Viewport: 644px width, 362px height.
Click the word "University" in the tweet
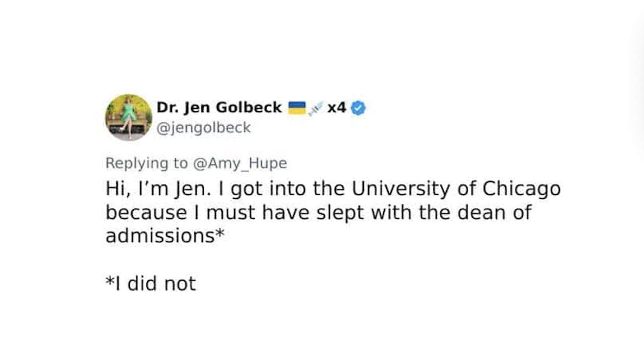(x=401, y=189)
